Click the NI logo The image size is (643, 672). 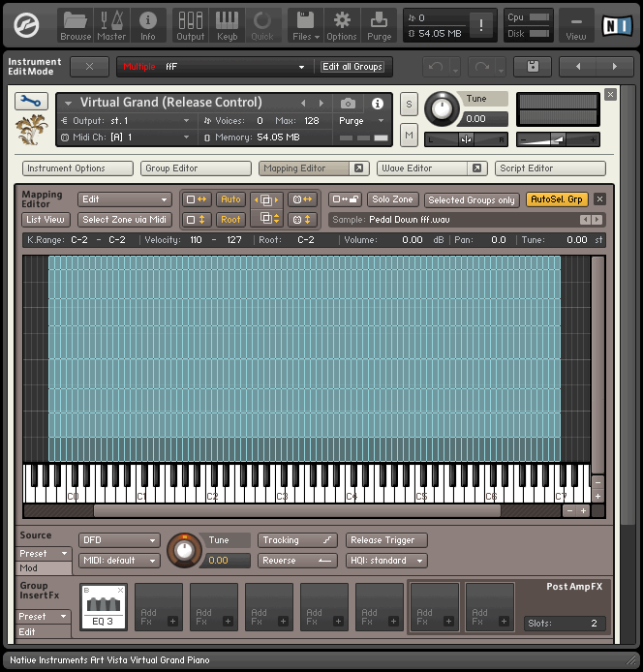tap(617, 26)
